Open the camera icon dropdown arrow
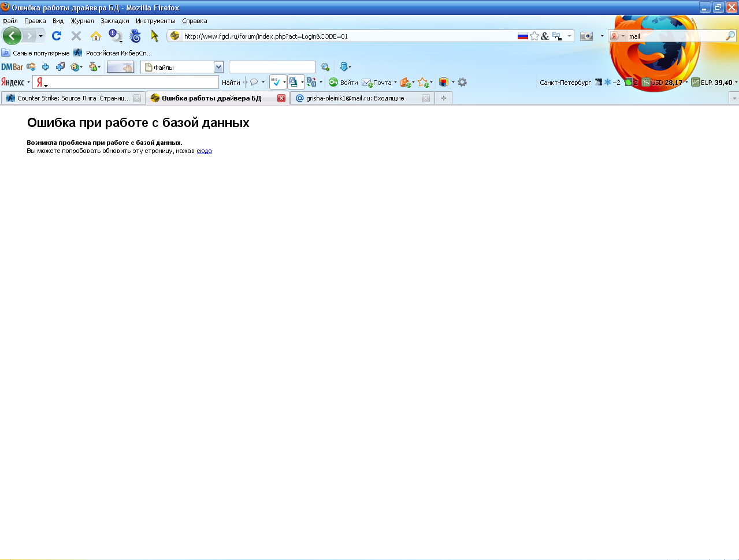739x560 pixels. coord(602,36)
